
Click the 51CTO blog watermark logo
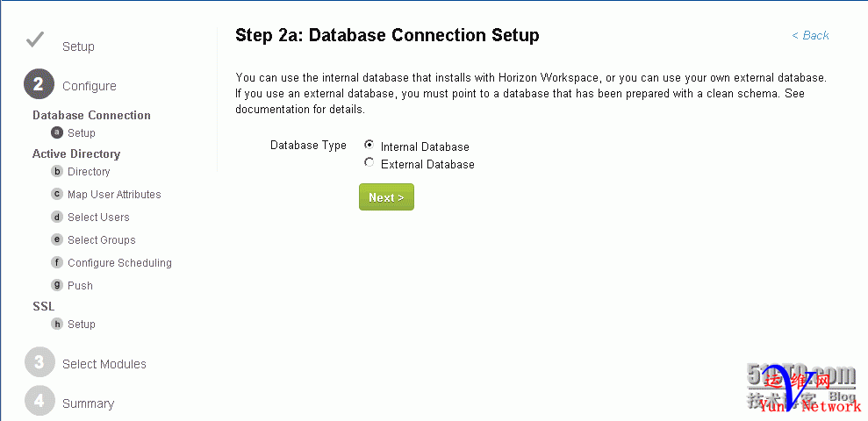[801, 386]
